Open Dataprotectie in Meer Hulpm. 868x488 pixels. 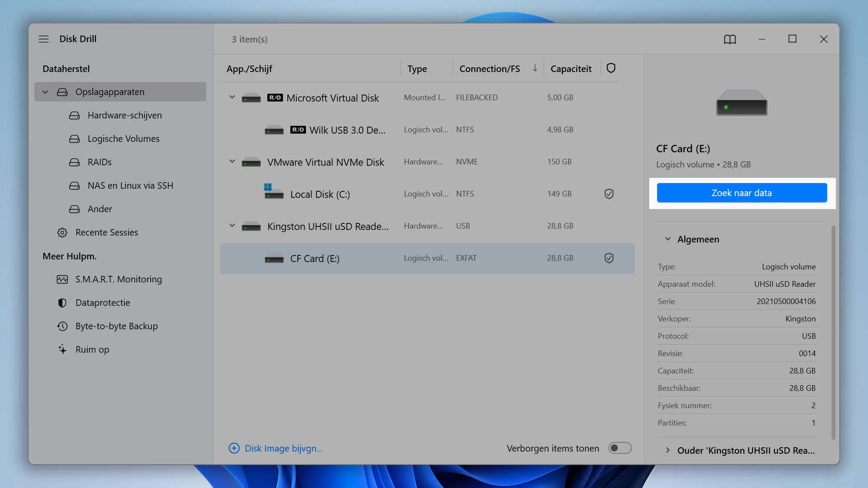click(x=103, y=303)
